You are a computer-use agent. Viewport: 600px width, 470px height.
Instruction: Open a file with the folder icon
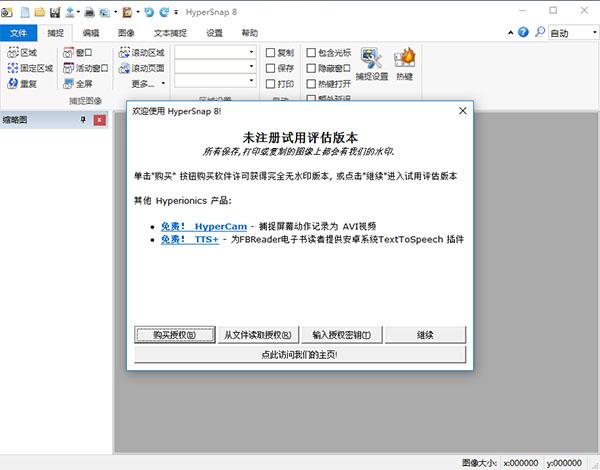[x=40, y=12]
